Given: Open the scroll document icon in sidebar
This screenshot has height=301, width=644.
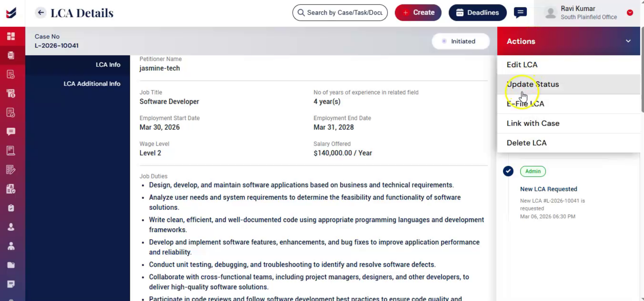Looking at the screenshot, I should (11, 151).
